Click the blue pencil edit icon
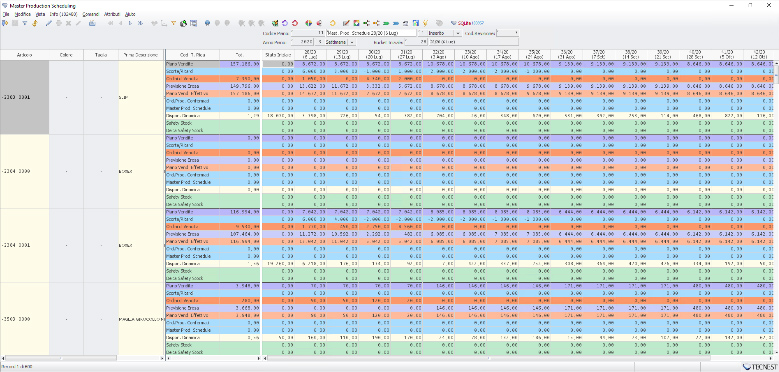Image resolution: width=779 pixels, height=372 pixels. pyautogui.click(x=49, y=22)
